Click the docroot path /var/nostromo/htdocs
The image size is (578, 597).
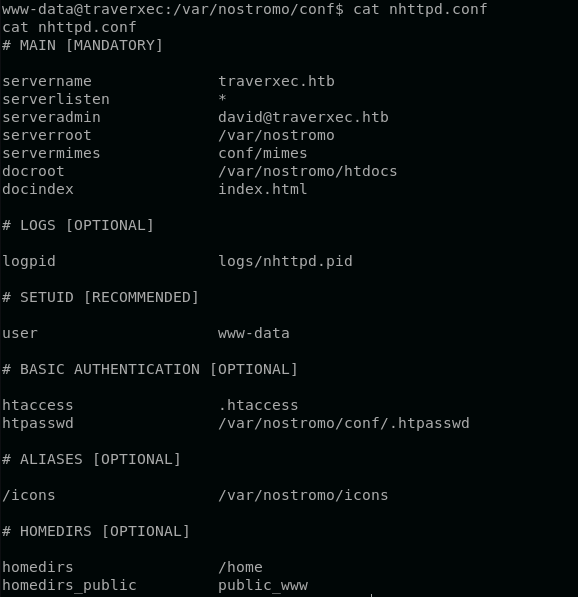point(308,171)
